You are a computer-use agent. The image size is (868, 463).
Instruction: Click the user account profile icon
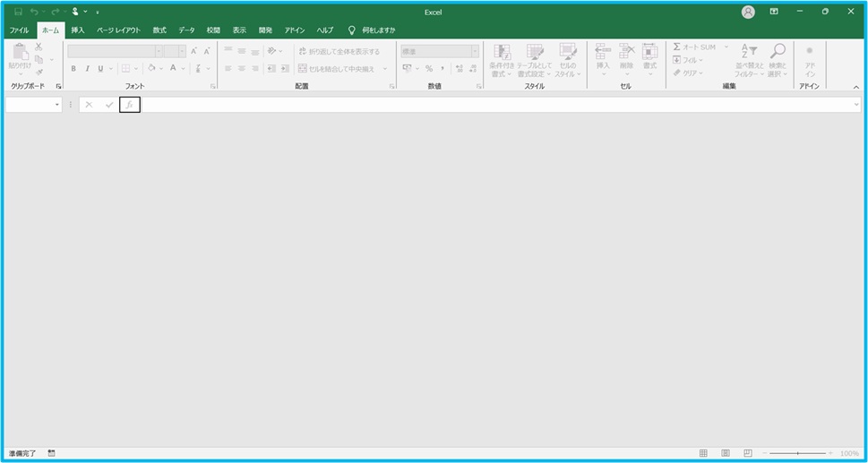[748, 12]
